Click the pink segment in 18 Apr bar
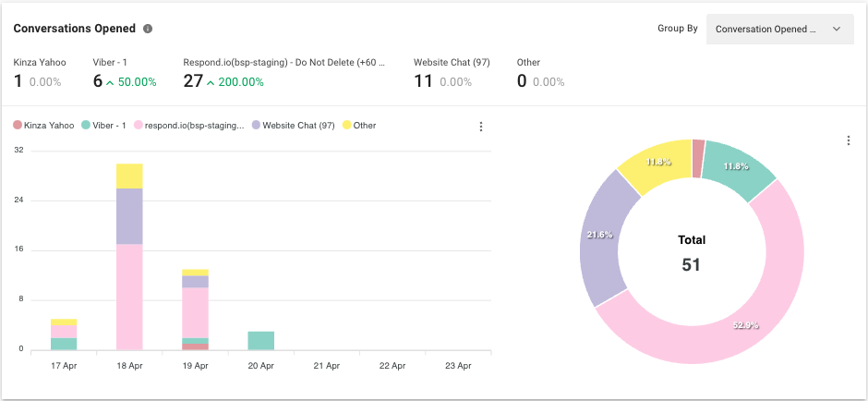Screen dimensions: 868x401 [129, 296]
